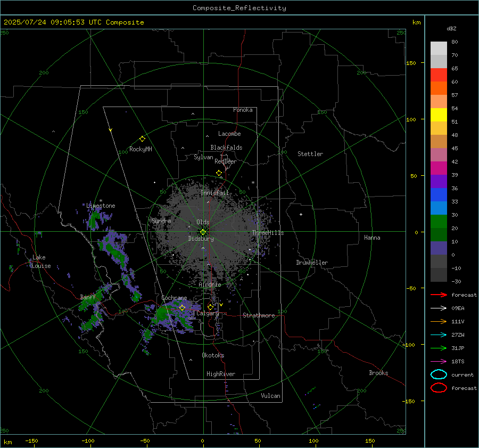The width and height of the screenshot is (479, 448).
Task: Click the Lake Louise label
Action: 41,262
